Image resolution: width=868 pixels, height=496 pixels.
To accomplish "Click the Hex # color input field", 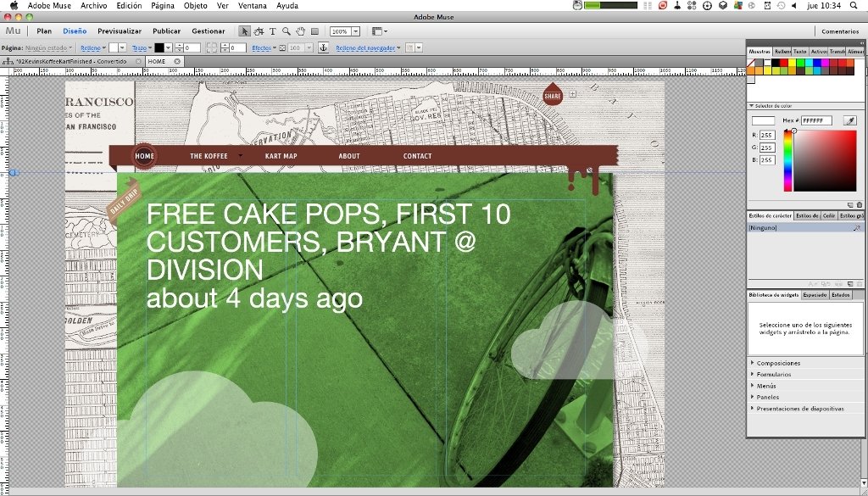I will click(x=816, y=120).
